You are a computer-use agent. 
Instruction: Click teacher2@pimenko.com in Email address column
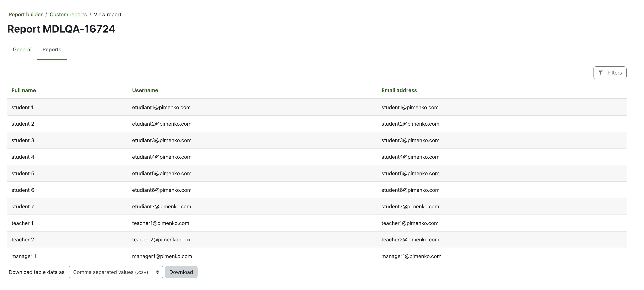click(x=410, y=239)
